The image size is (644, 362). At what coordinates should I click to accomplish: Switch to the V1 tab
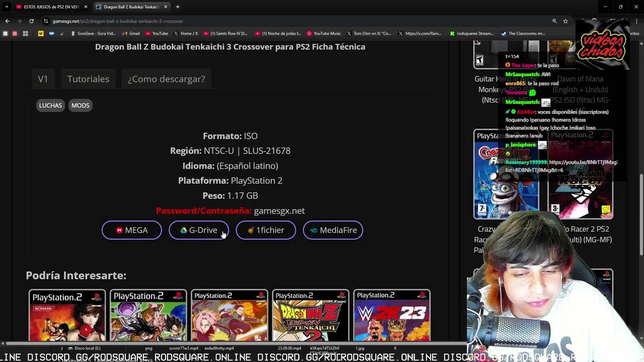43,79
